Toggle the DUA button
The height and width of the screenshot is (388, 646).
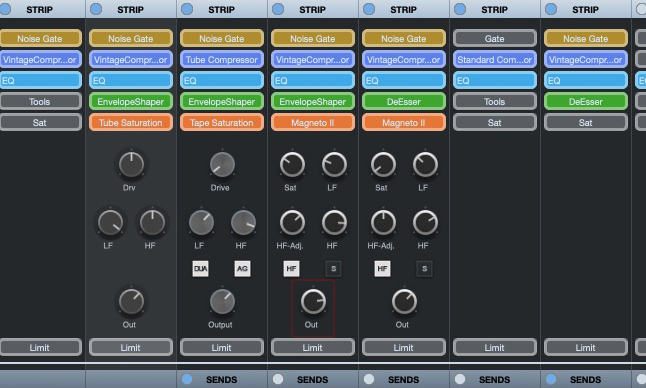201,269
